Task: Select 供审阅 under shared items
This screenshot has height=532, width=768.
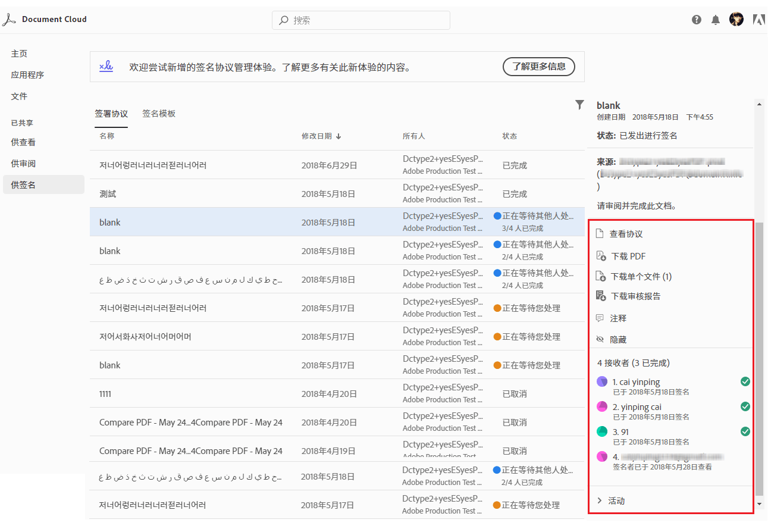Action: [23, 164]
